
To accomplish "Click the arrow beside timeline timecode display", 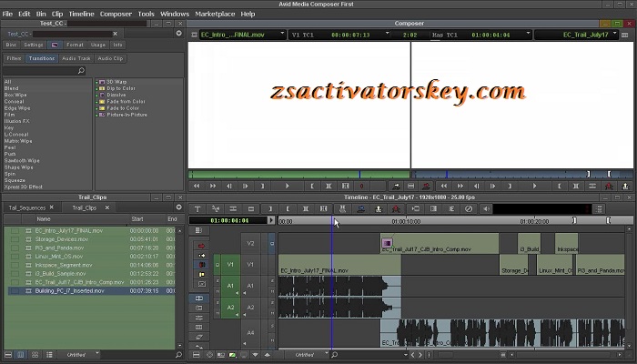I will pyautogui.click(x=271, y=220).
